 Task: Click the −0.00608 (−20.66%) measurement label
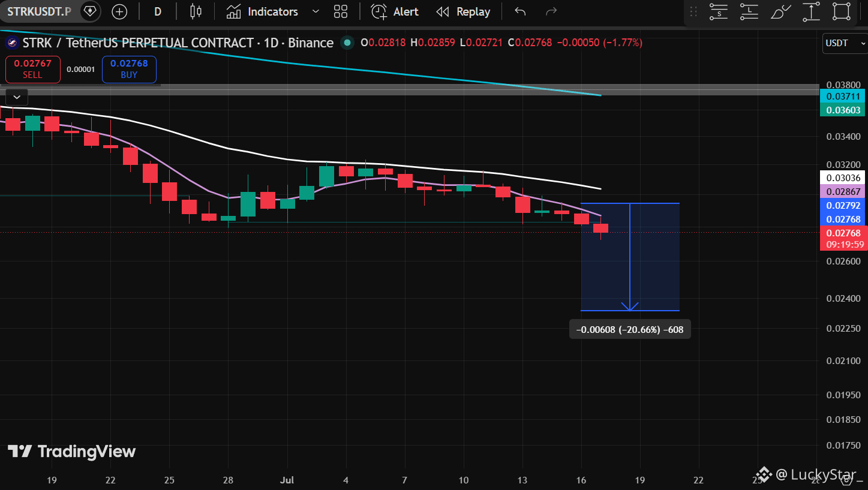point(630,329)
